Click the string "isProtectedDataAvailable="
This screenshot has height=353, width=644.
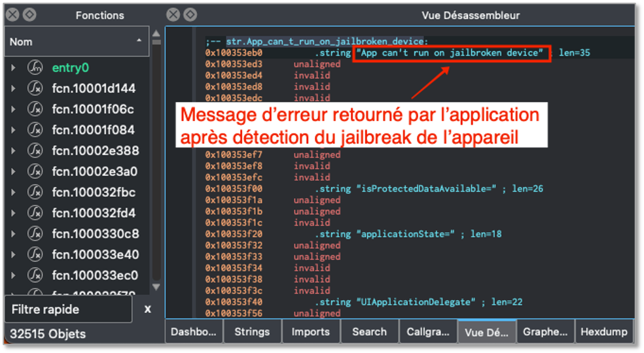coord(426,188)
